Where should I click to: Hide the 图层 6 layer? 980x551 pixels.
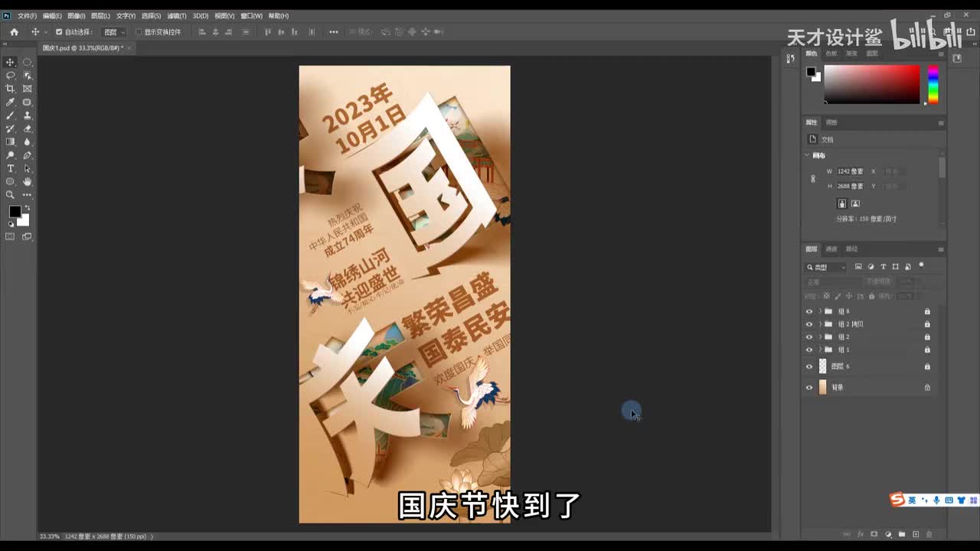[x=809, y=367]
